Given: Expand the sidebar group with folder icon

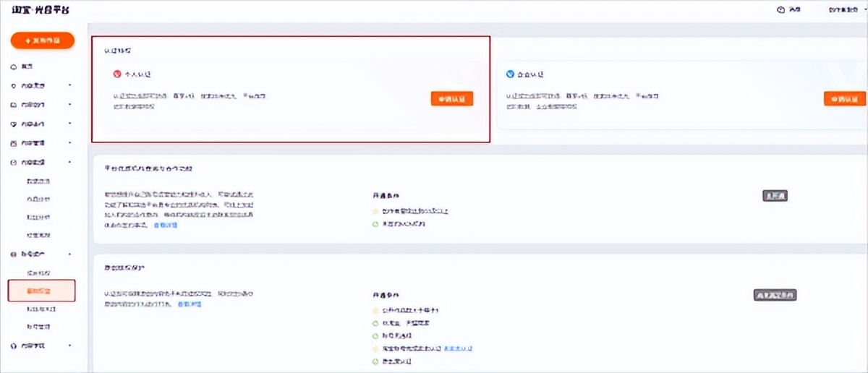Looking at the screenshot, I should pyautogui.click(x=42, y=105).
